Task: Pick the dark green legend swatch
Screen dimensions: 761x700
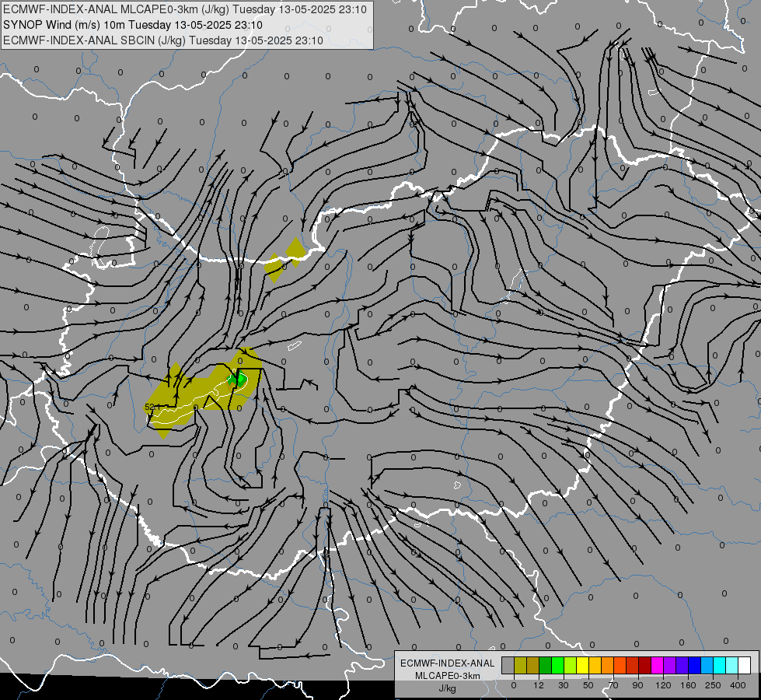Action: (x=546, y=665)
